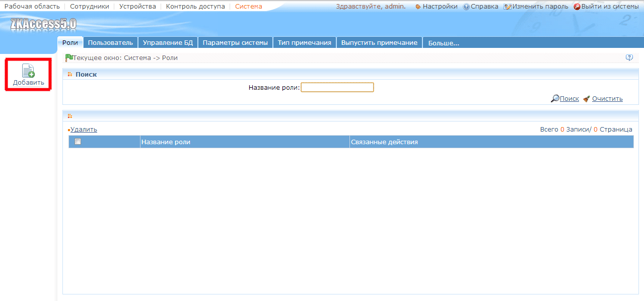This screenshot has height=301, width=644.
Task: Open the Выпустить примечание tab
Action: point(379,43)
